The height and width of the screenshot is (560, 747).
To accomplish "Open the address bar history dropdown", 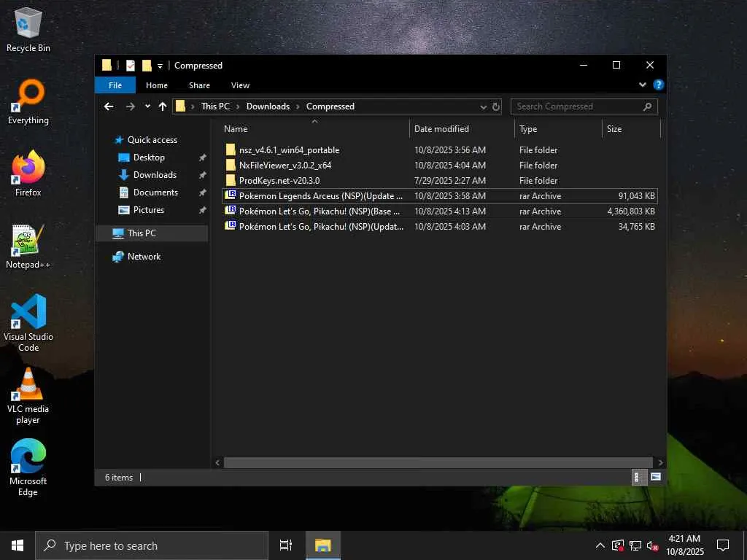I will [x=483, y=107].
